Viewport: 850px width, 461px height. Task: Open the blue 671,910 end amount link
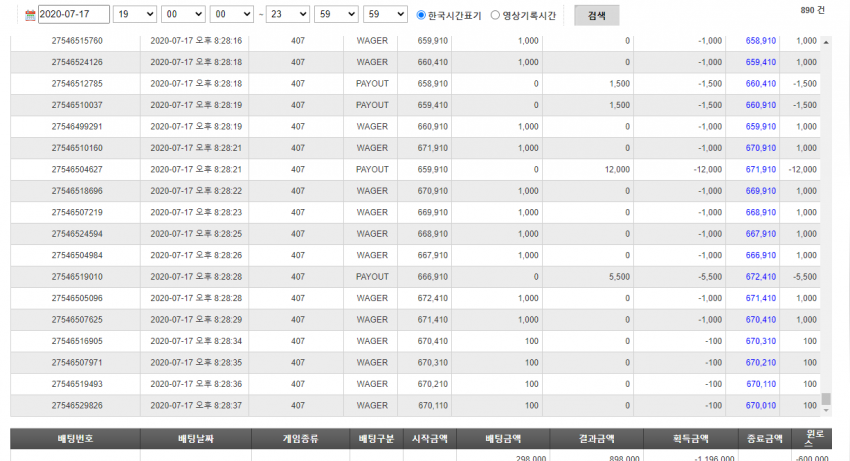[x=761, y=169]
